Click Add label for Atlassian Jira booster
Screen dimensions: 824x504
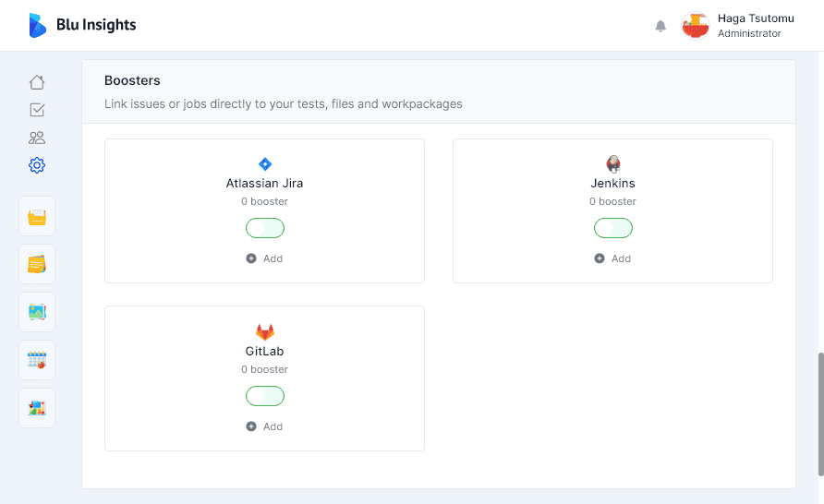[273, 258]
